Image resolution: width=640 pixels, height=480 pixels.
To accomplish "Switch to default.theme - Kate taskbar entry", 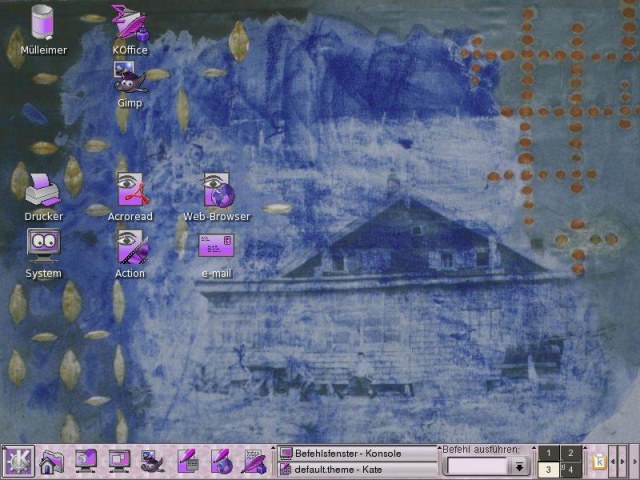I will click(x=357, y=469).
